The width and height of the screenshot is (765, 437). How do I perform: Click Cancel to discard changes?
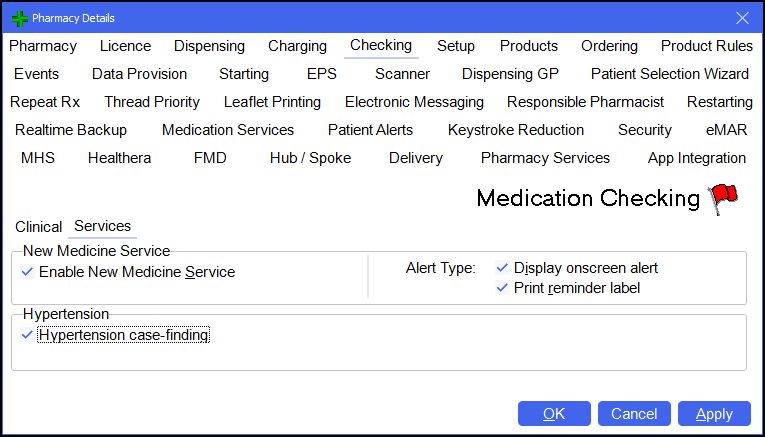coord(634,414)
